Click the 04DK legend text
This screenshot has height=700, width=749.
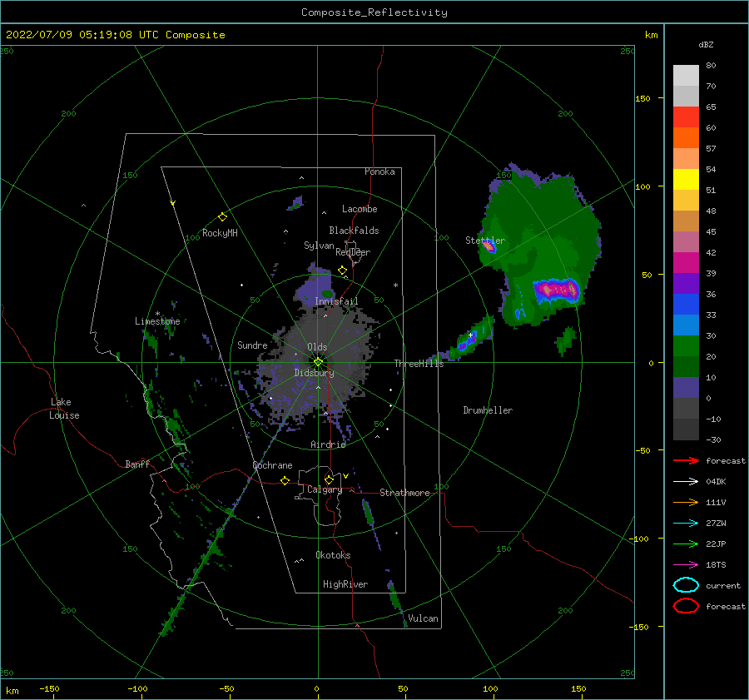[716, 482]
